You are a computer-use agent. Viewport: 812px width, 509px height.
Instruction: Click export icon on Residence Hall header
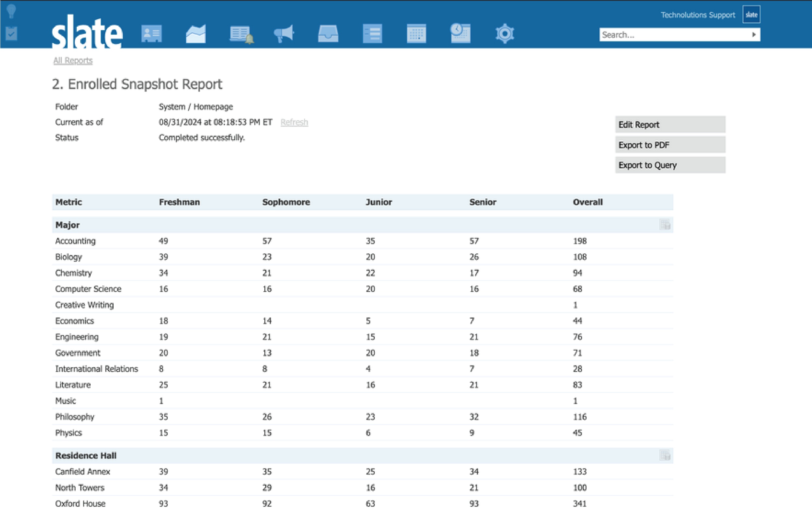[x=665, y=455]
